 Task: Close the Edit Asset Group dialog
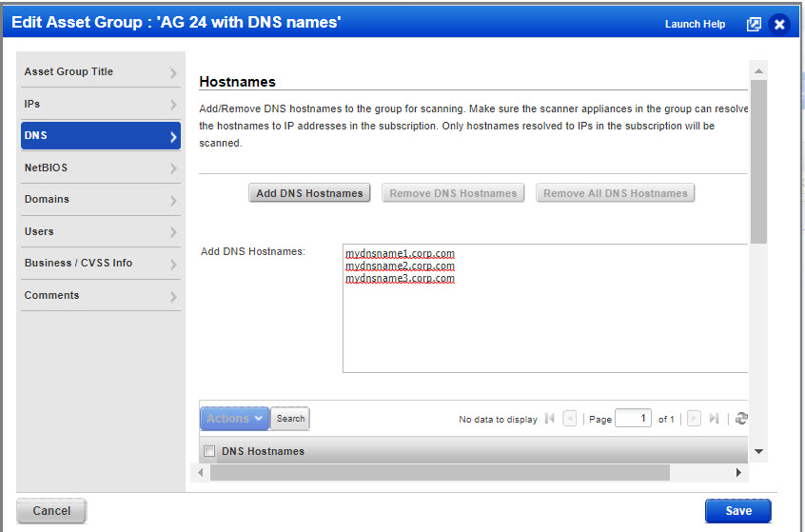[x=778, y=24]
